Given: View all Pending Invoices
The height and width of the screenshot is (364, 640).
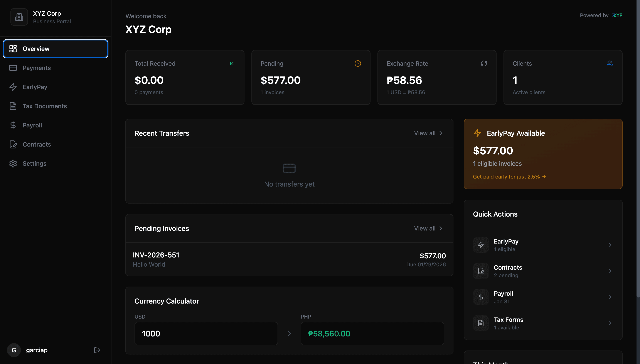Looking at the screenshot, I should [x=428, y=228].
